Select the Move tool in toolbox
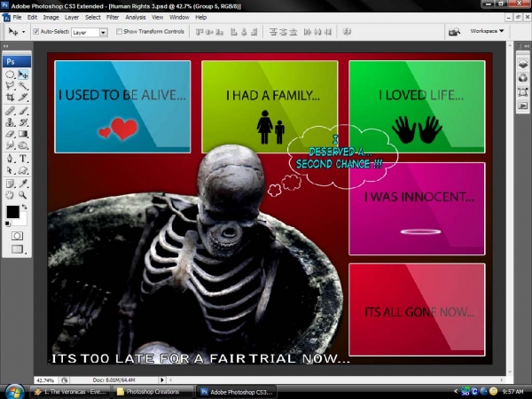This screenshot has height=399, width=532. pos(23,74)
